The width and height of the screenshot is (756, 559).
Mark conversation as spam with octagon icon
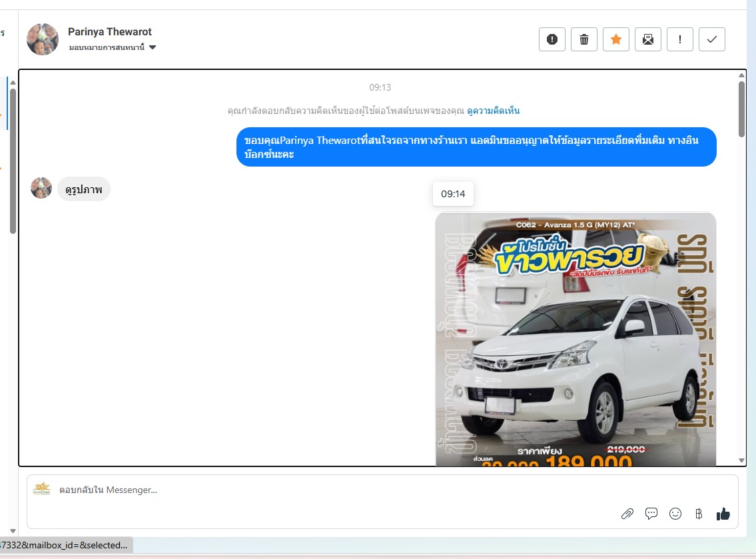(552, 39)
